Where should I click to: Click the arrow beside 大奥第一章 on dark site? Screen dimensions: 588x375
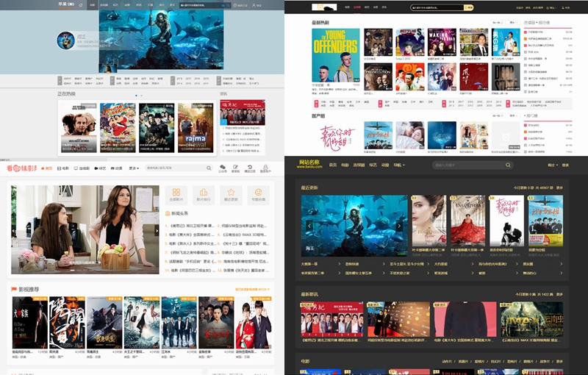(x=340, y=264)
